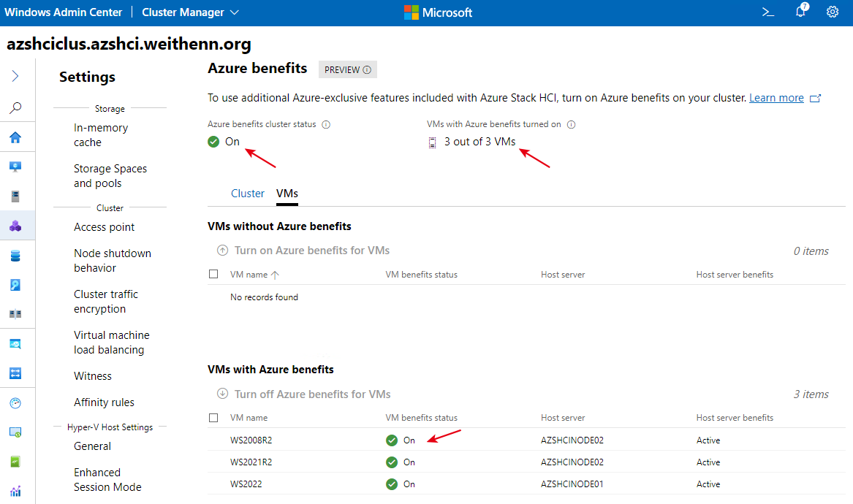This screenshot has height=504, width=853.
Task: Follow the Learn more link
Action: click(776, 98)
